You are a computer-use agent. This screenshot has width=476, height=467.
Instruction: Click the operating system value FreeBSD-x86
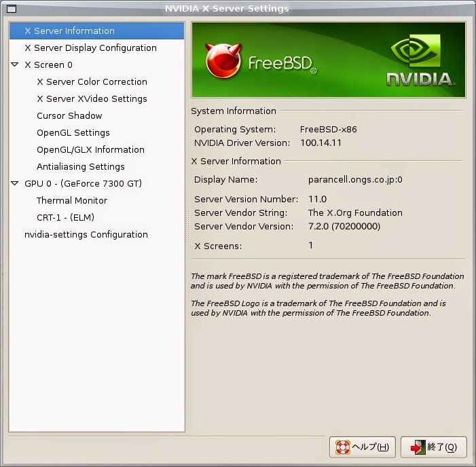tap(328, 130)
